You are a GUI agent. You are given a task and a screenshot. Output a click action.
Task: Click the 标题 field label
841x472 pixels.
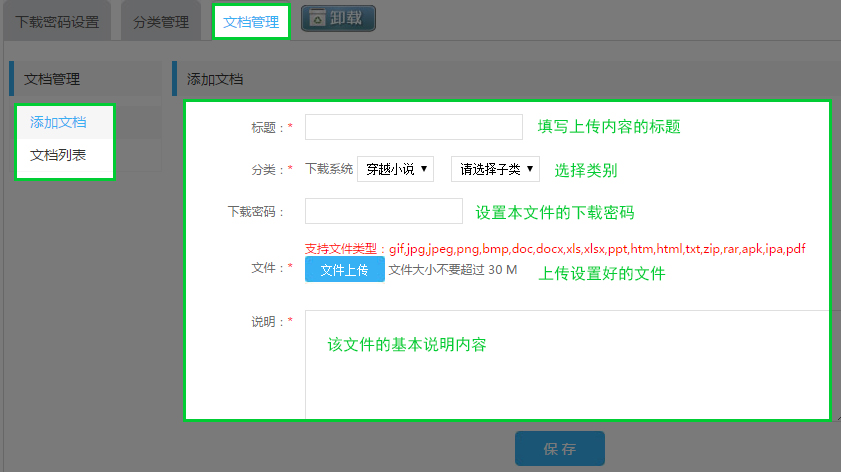(267, 127)
